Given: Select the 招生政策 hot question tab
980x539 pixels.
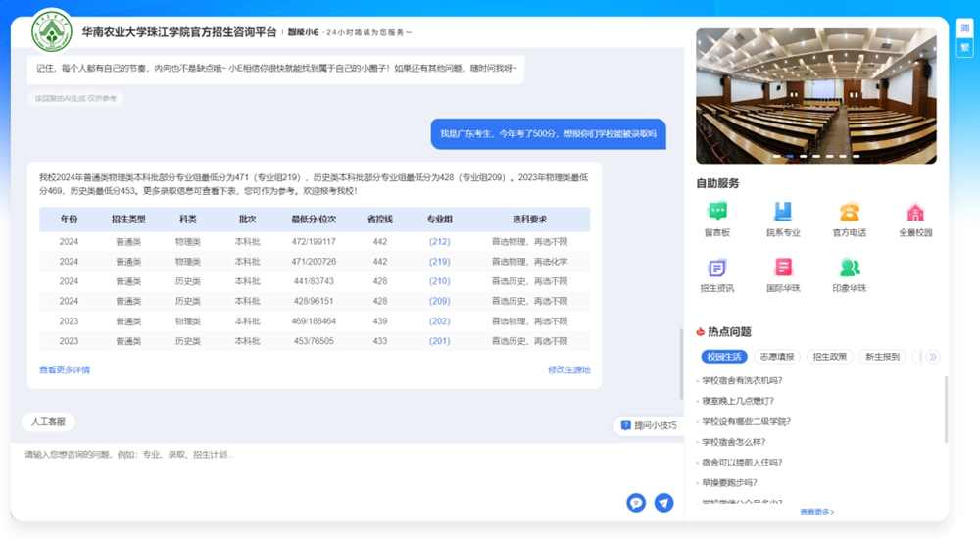Looking at the screenshot, I should tap(829, 357).
